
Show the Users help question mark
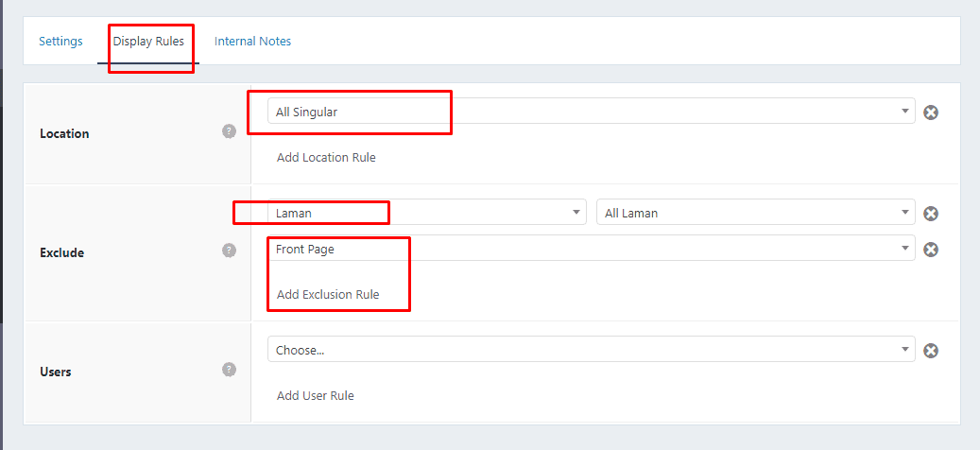point(229,370)
